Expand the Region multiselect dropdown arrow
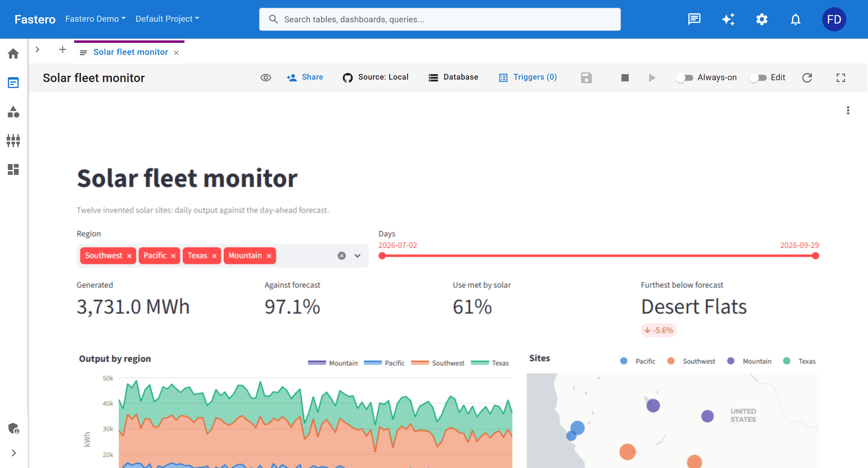 point(357,256)
